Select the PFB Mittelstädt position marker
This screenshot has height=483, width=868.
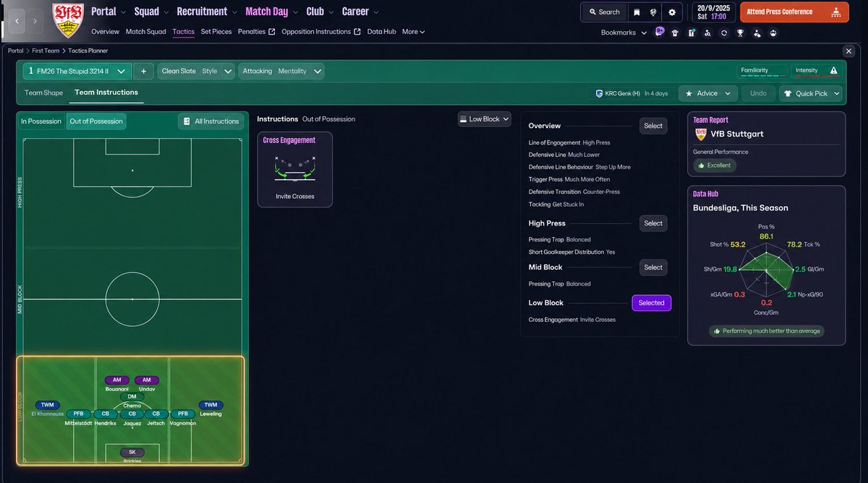click(x=78, y=414)
